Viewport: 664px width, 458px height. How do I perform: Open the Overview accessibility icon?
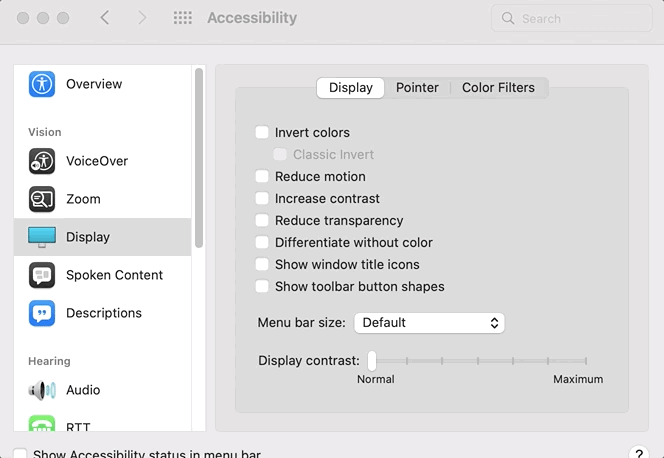point(42,84)
